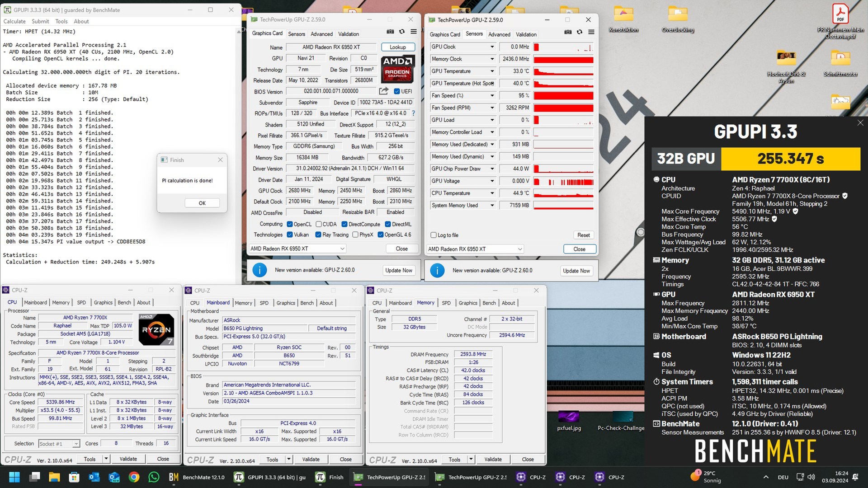Viewport: 868px width, 488px height.
Task: Show hidden tray icons chevron
Action: pos(766,477)
